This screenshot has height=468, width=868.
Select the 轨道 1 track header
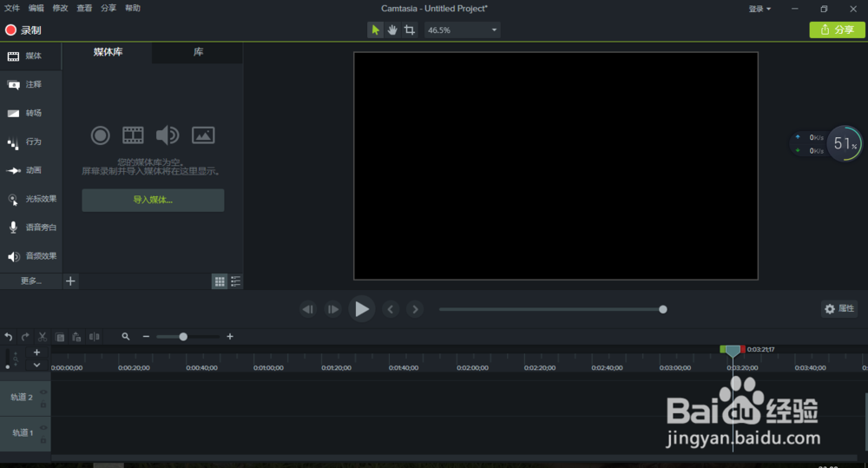(25, 433)
